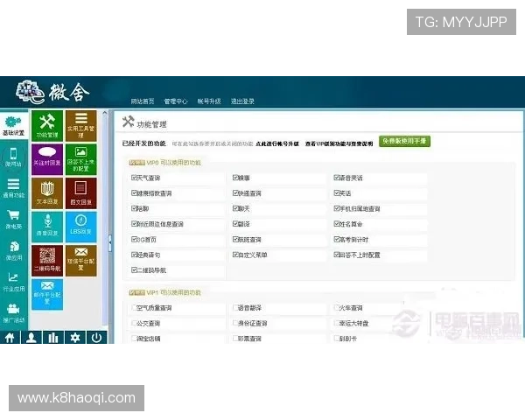Viewport: 525px width, 420px height.
Task: Select 通用功能 list icon in sidebar
Action: (x=13, y=188)
